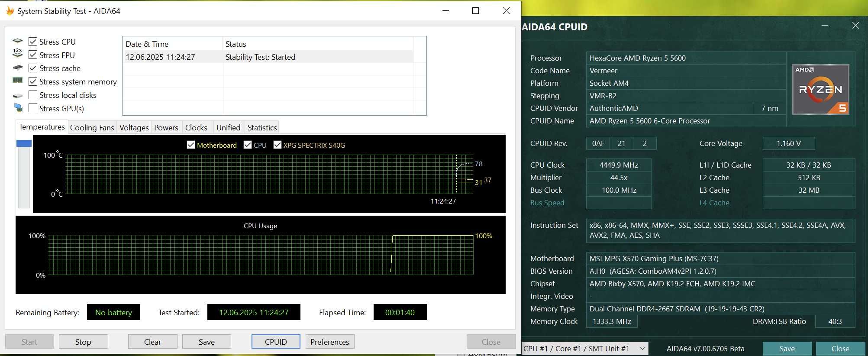Click the Multiplier value 44.5x
Image resolution: width=868 pixels, height=356 pixels.
tap(619, 178)
